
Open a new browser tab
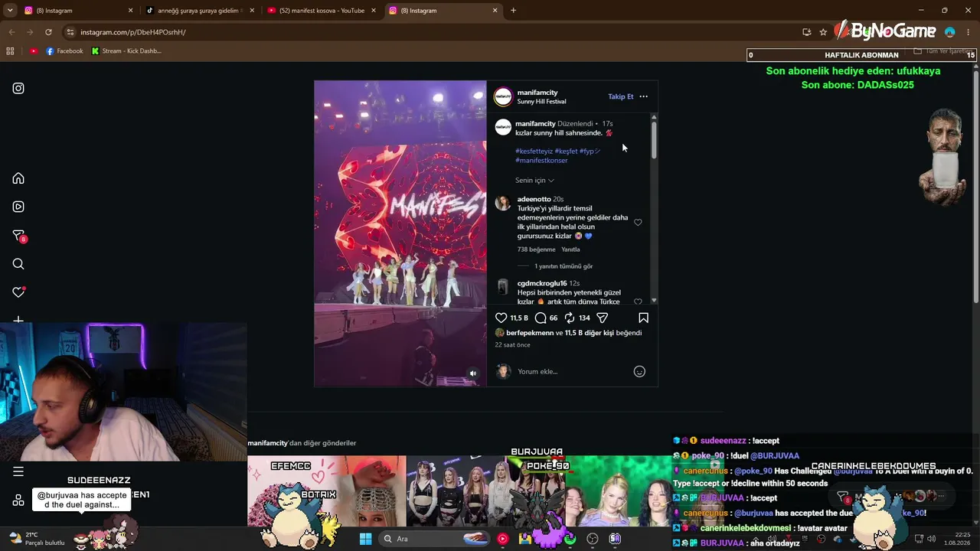[513, 11]
